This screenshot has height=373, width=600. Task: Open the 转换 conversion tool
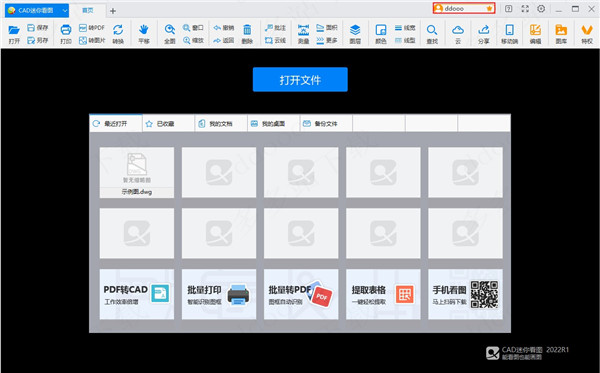pos(118,34)
